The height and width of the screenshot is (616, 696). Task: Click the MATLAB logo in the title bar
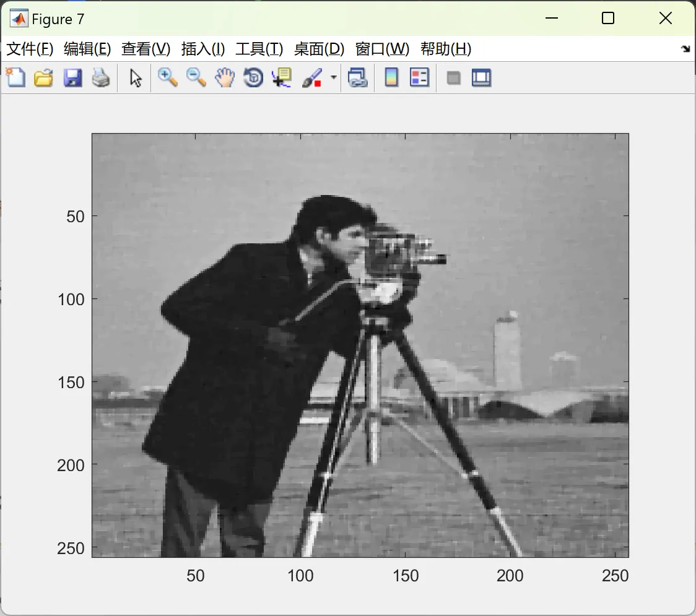coord(19,19)
